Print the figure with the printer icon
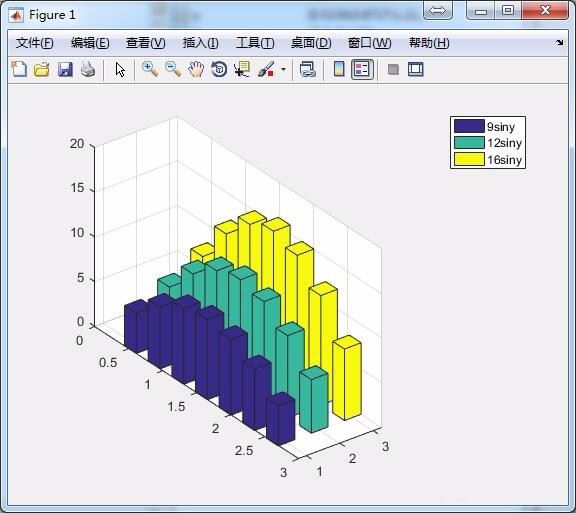The width and height of the screenshot is (576, 513). point(88,69)
